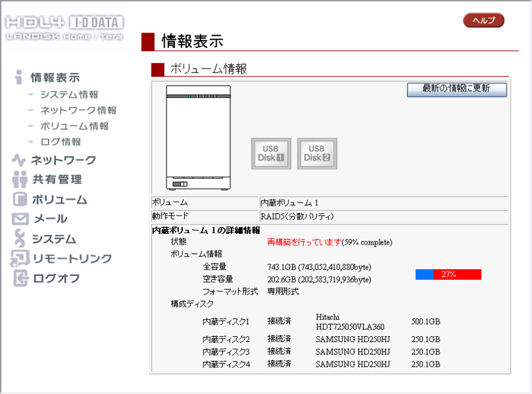Click the HDL4 I-O DATA LANDISK logo

(x=65, y=27)
